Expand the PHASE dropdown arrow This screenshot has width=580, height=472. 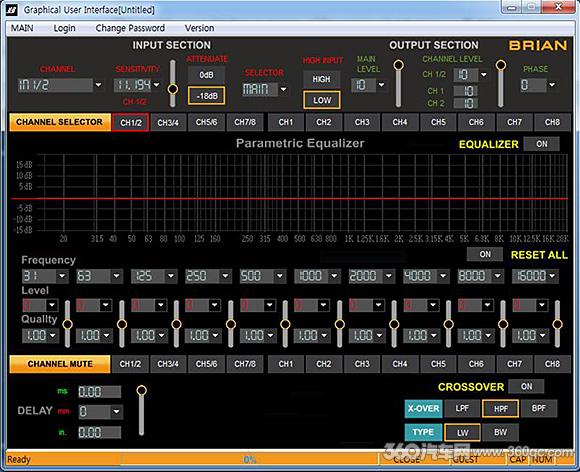(552, 85)
